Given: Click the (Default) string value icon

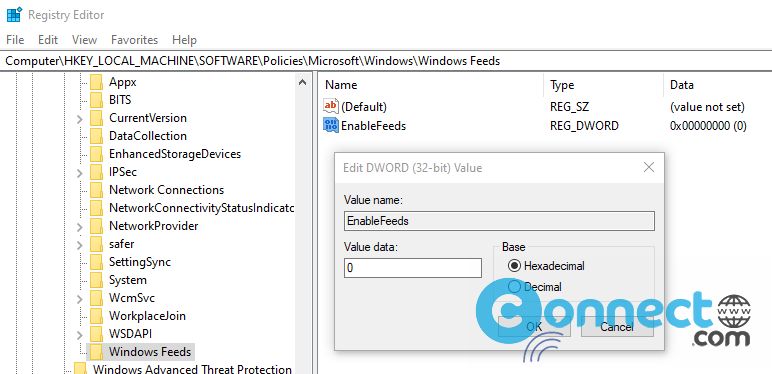Looking at the screenshot, I should click(x=331, y=106).
